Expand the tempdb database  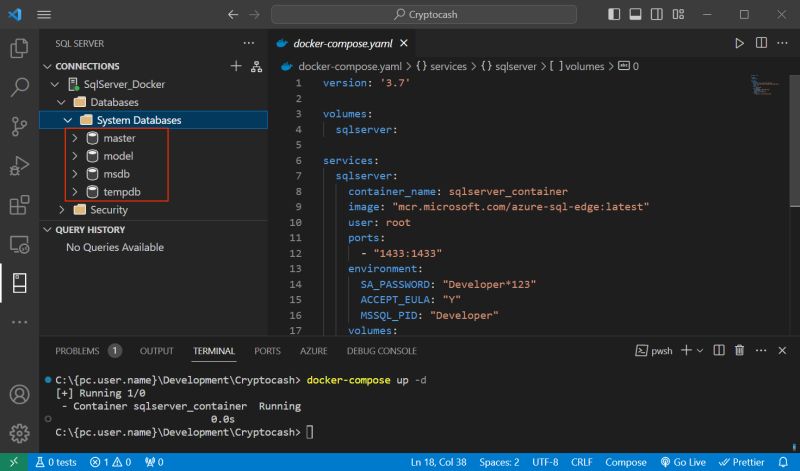[x=75, y=192]
